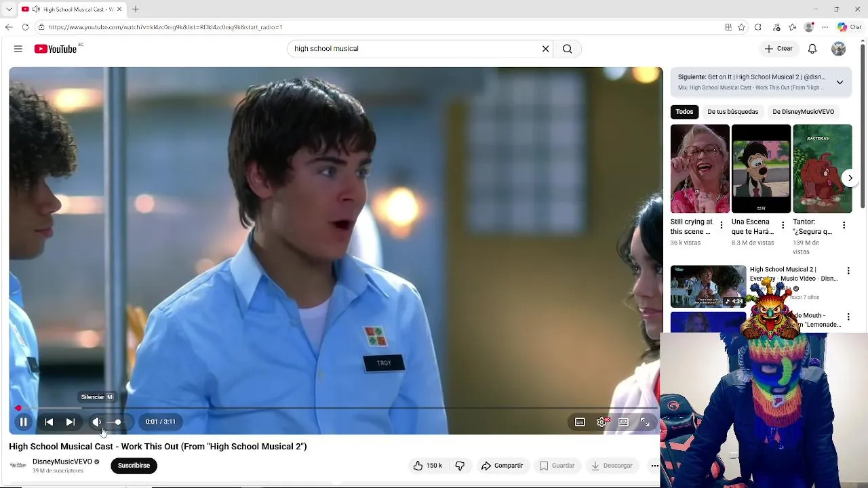Open the browser tab search dropdown

9,9
